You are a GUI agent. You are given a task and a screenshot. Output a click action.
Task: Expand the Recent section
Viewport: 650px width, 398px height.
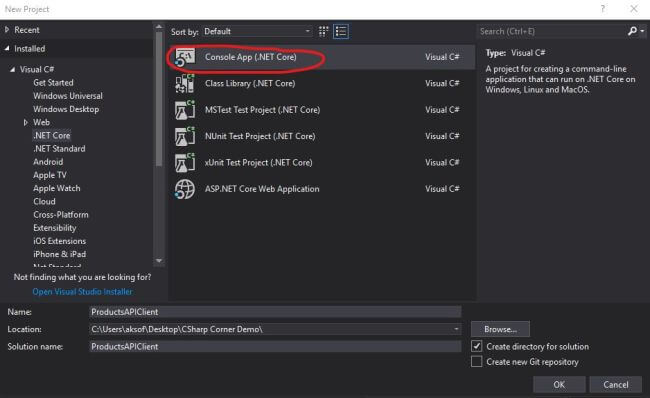click(x=7, y=30)
